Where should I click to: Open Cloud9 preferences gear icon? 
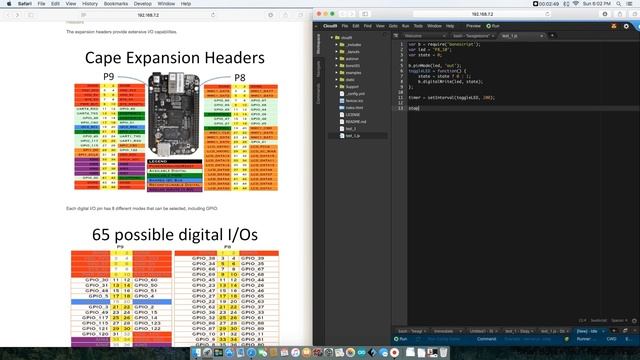pyautogui.click(x=626, y=26)
